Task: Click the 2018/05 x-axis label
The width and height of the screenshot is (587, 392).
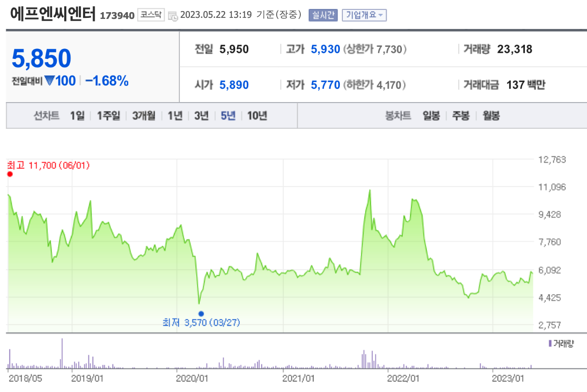Action: (25, 378)
